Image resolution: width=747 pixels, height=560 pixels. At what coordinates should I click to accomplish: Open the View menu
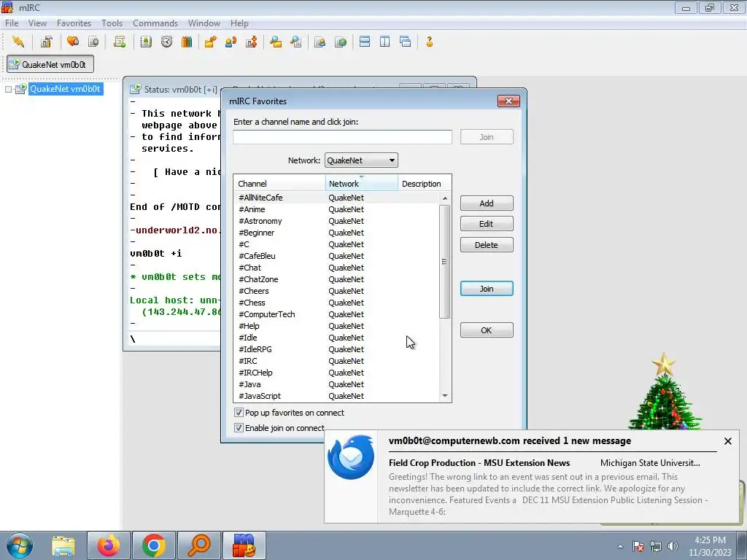click(37, 23)
